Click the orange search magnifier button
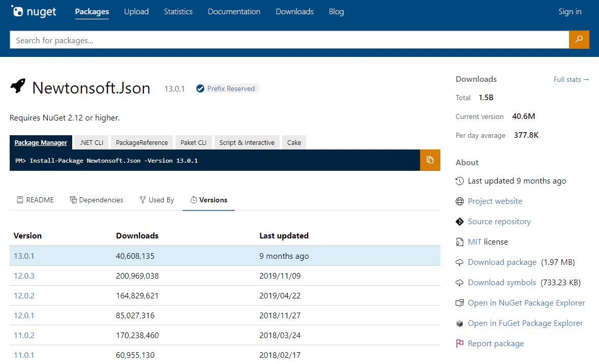The height and width of the screenshot is (364, 599). point(579,39)
